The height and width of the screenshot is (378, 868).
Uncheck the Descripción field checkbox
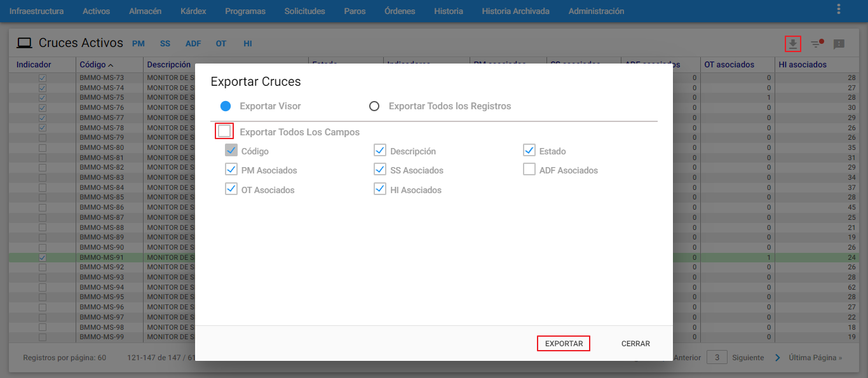(380, 151)
